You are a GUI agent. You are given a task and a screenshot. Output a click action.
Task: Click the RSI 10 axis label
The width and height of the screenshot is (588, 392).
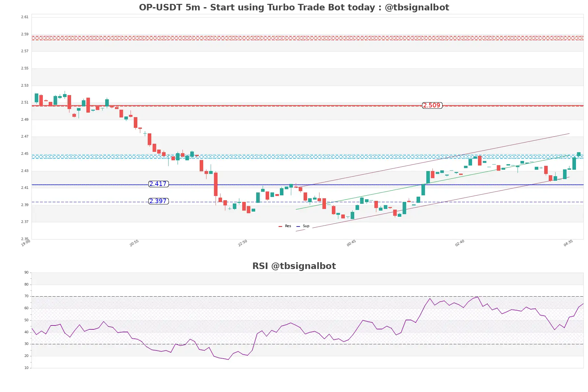(x=26, y=368)
